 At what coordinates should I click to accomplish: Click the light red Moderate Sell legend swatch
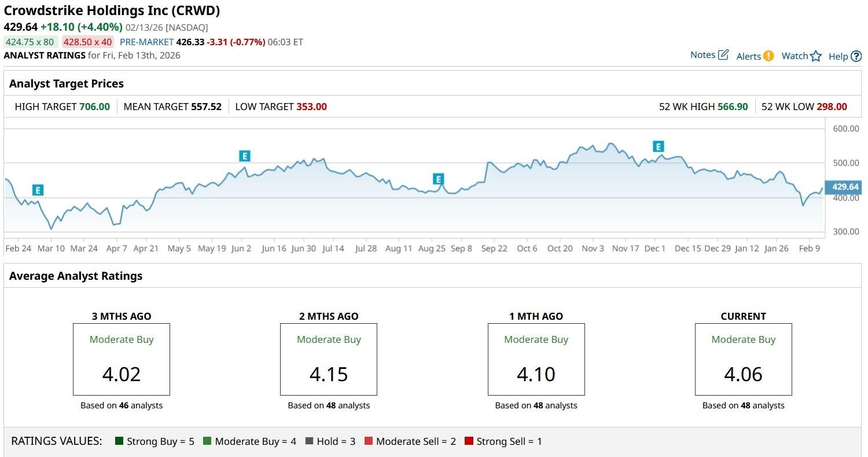[369, 441]
